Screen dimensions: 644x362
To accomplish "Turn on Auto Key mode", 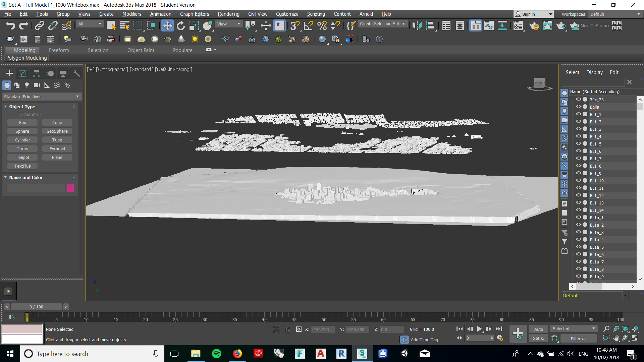I will point(538,329).
